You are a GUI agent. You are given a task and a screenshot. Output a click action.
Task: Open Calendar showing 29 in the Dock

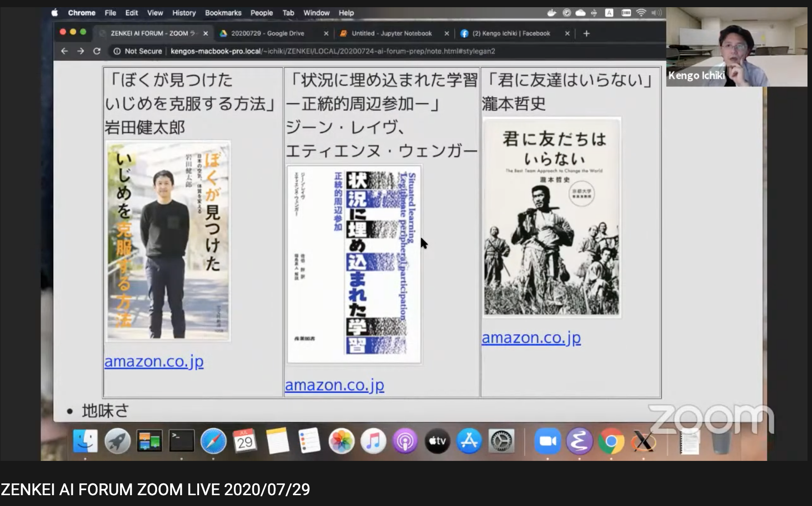tap(245, 441)
